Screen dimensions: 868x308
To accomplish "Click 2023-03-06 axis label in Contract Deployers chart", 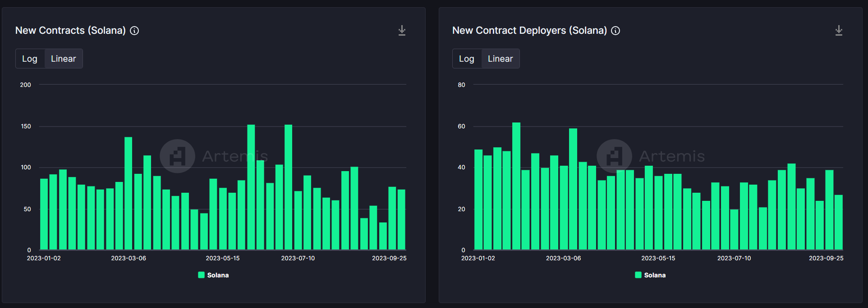I will (x=563, y=258).
